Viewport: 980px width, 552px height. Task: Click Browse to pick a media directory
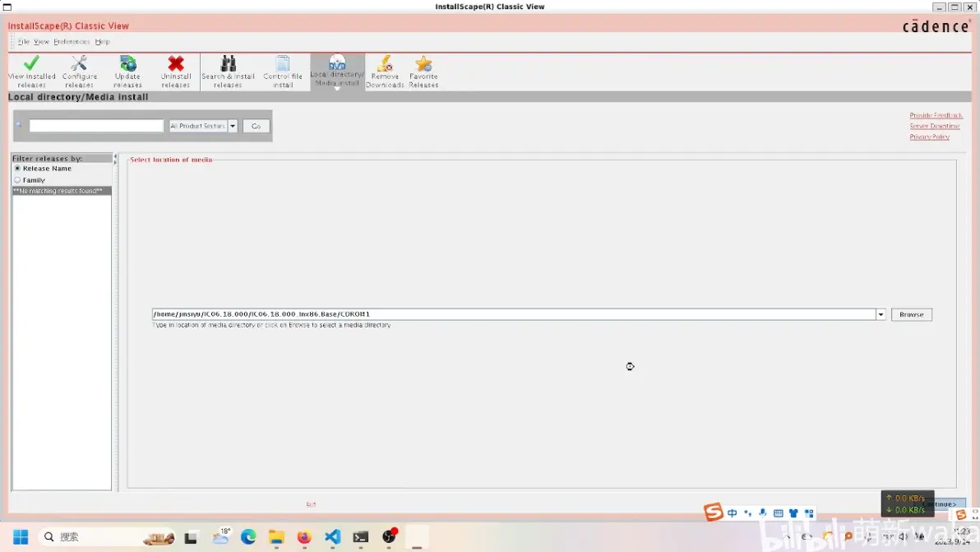tap(911, 314)
